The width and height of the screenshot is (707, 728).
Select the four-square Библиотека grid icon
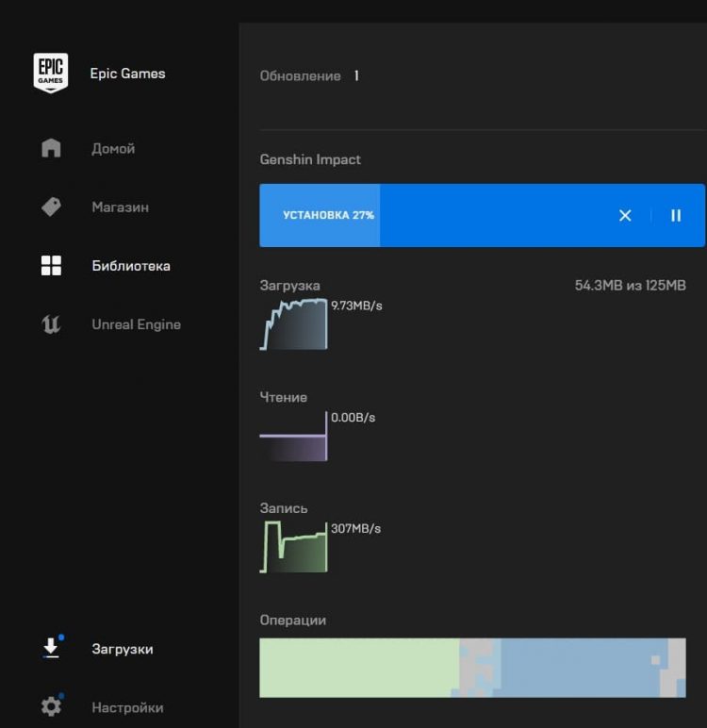pyautogui.click(x=51, y=266)
